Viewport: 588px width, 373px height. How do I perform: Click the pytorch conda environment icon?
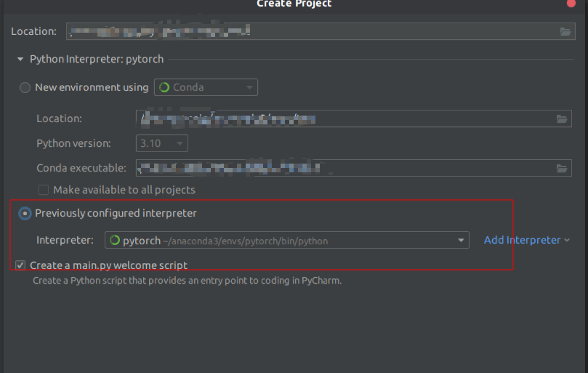114,240
